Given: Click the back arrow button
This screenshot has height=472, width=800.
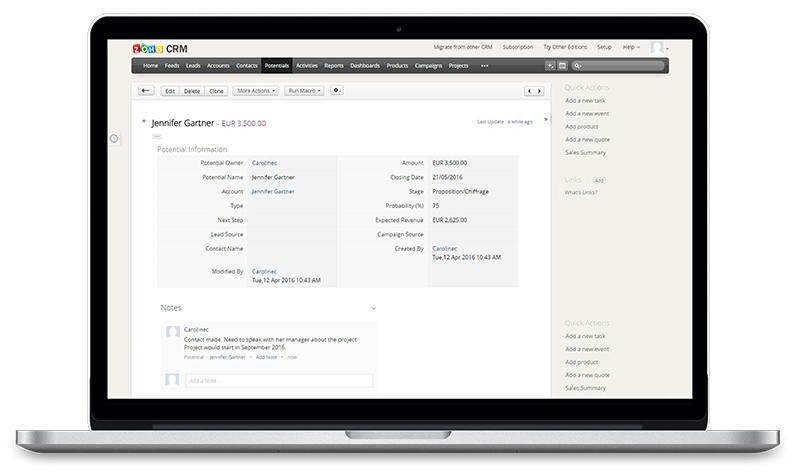Looking at the screenshot, I should coord(146,91).
